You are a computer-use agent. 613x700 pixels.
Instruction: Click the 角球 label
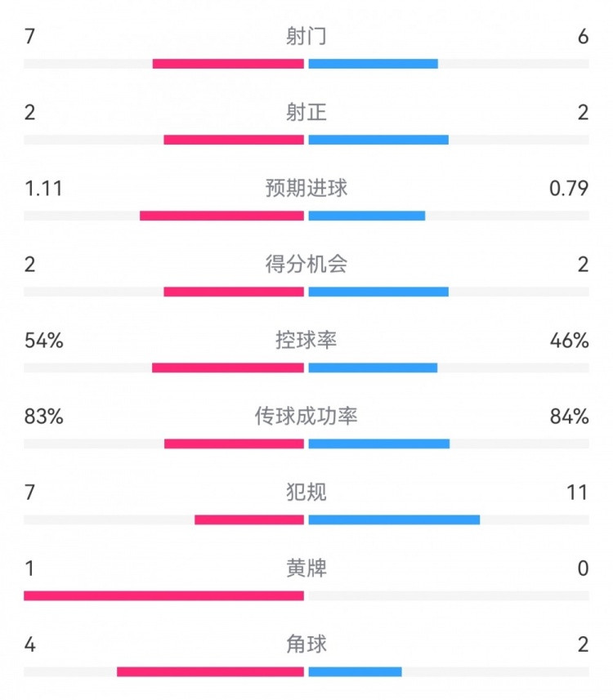(x=306, y=644)
